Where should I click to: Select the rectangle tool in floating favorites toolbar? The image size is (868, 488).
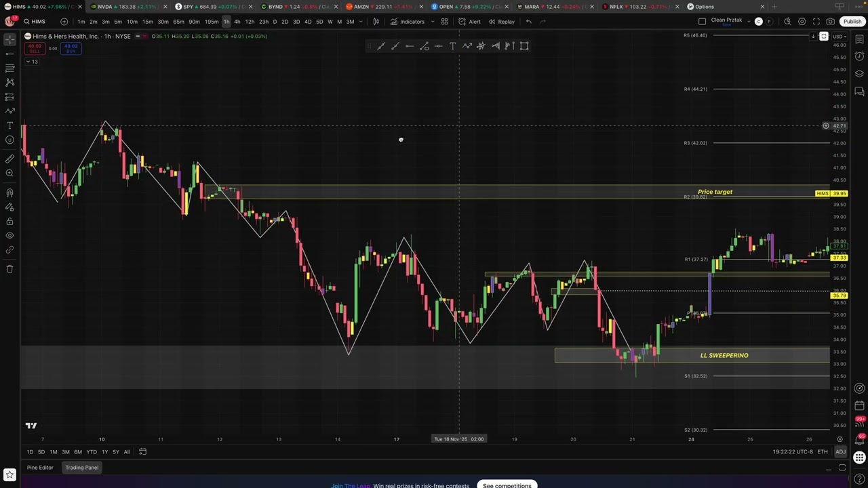pyautogui.click(x=524, y=46)
